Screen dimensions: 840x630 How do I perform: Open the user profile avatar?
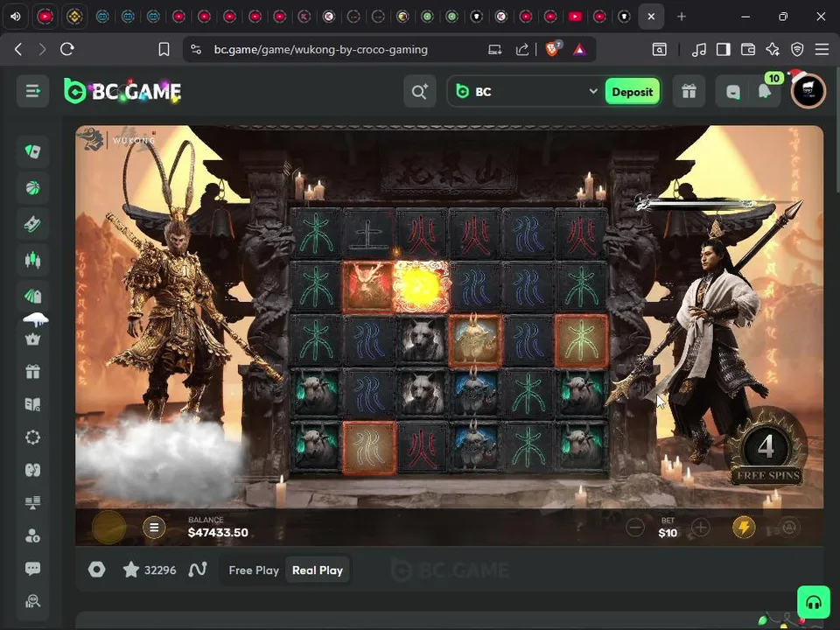point(808,92)
